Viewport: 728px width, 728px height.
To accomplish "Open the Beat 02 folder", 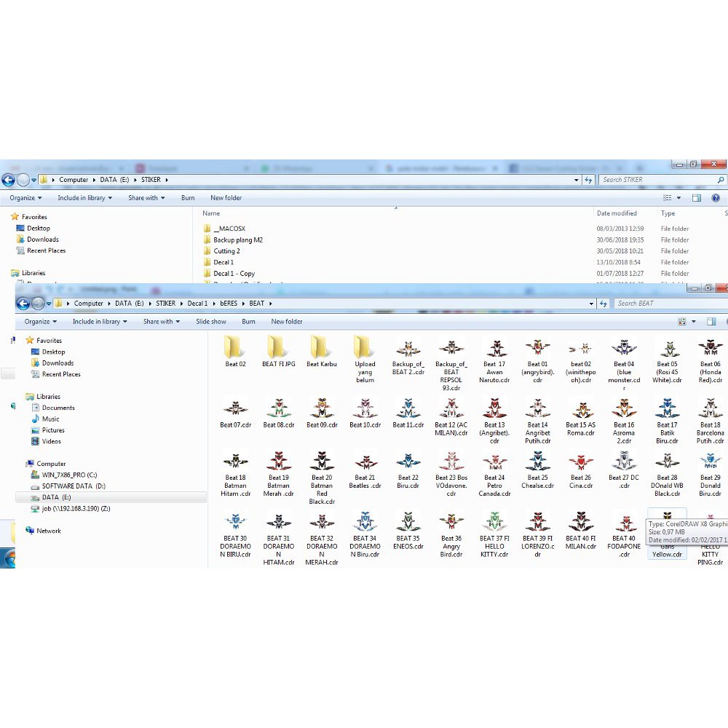I will (x=235, y=349).
